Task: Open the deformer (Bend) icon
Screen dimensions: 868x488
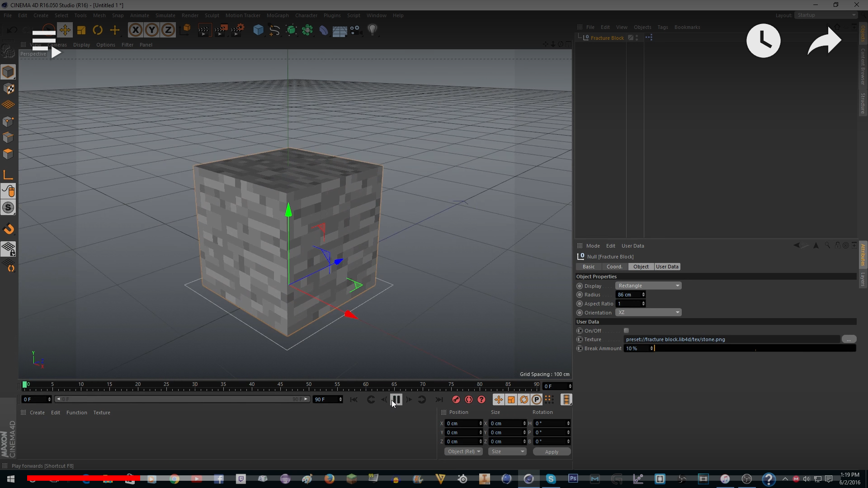Action: click(324, 30)
